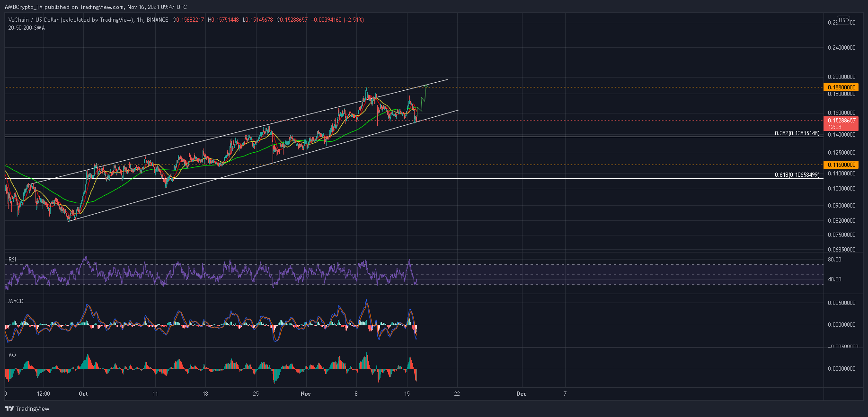Image resolution: width=868 pixels, height=417 pixels.
Task: Select the RSI indicator pane label
Action: 12,260
